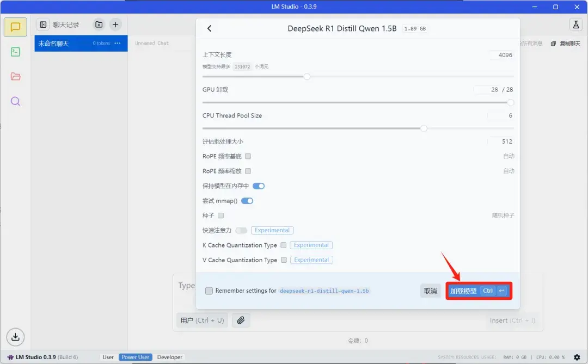588x364 pixels.
Task: Click the Experimental tag for K Cache
Action: [311, 245]
